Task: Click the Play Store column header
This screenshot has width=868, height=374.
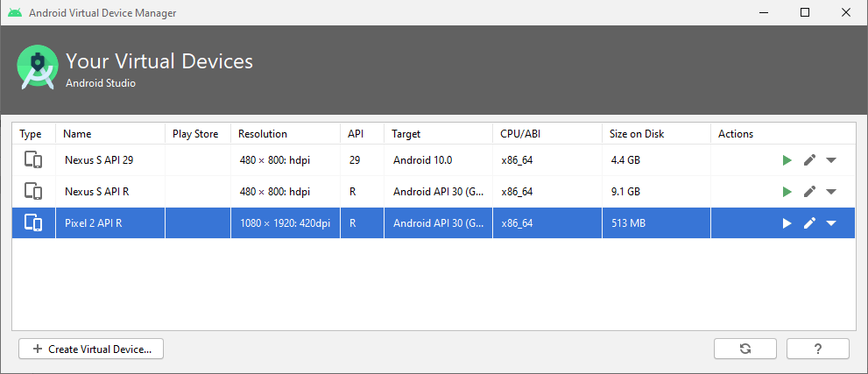Action: (x=197, y=134)
